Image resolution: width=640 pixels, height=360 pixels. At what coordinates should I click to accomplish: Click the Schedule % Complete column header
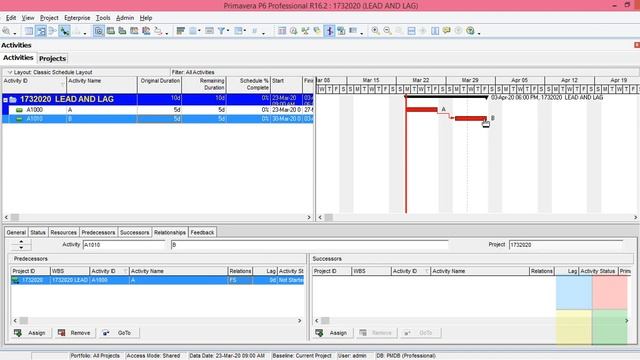click(x=249, y=84)
